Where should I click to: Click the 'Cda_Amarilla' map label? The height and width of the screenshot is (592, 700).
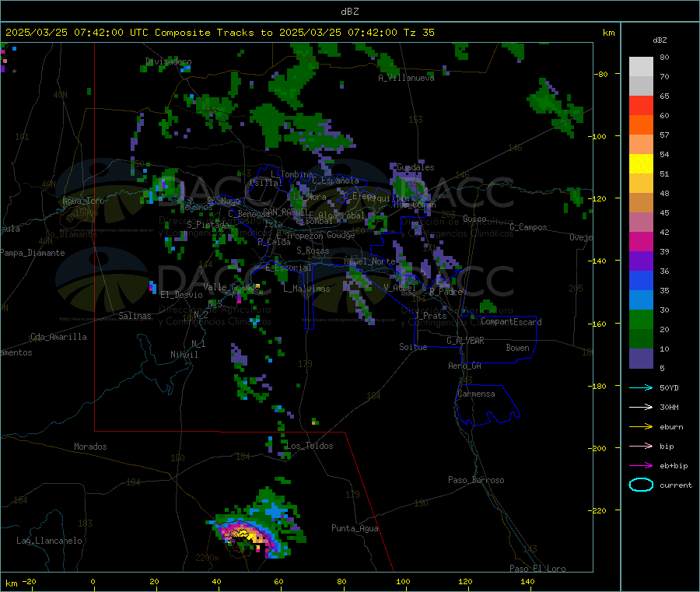coord(58,337)
